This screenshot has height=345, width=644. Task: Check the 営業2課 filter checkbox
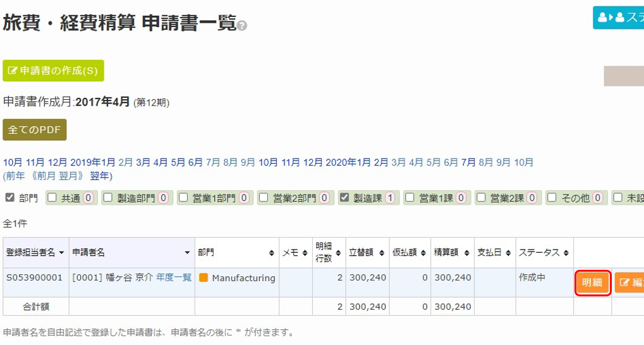[481, 198]
